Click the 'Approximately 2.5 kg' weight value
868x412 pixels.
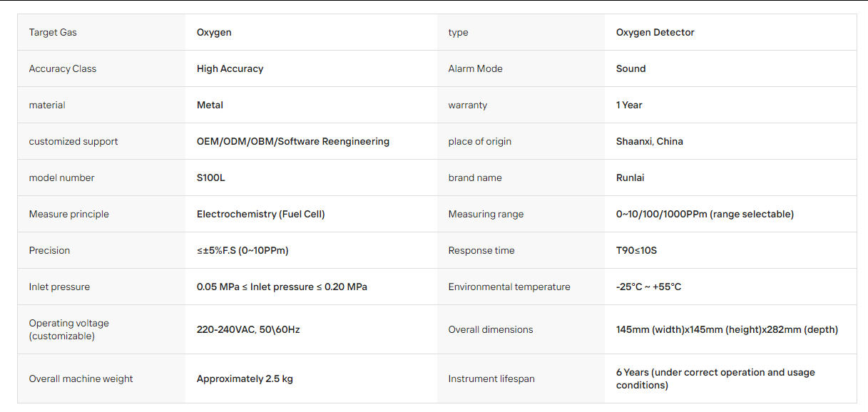click(245, 378)
